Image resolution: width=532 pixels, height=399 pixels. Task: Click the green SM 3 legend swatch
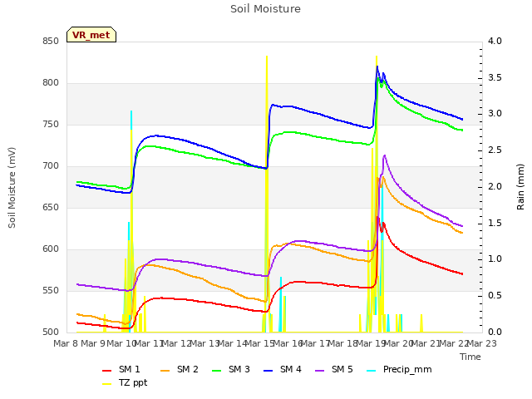click(x=217, y=371)
